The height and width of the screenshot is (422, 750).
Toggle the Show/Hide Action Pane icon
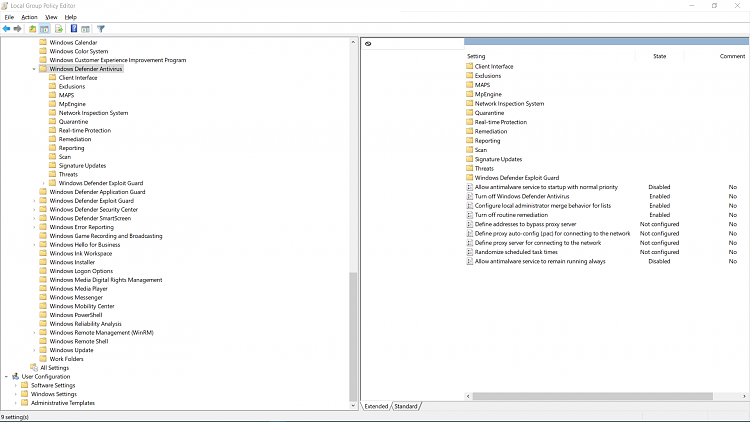pos(85,29)
